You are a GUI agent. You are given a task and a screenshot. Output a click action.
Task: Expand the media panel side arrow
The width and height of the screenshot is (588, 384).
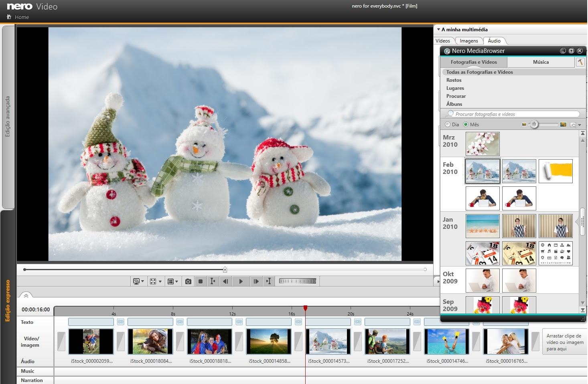tap(438, 281)
